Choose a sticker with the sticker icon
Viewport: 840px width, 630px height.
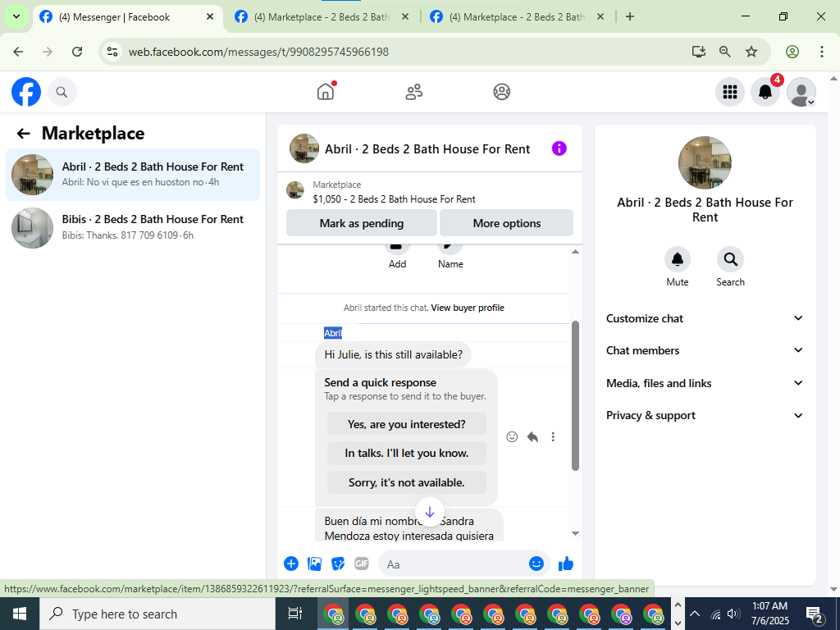(338, 564)
